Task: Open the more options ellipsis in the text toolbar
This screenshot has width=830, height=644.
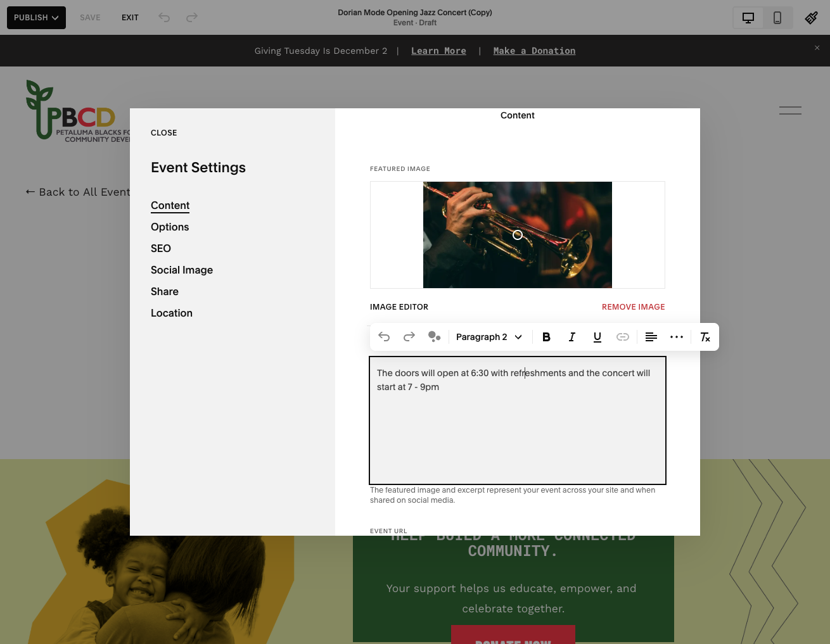Action: (x=677, y=337)
